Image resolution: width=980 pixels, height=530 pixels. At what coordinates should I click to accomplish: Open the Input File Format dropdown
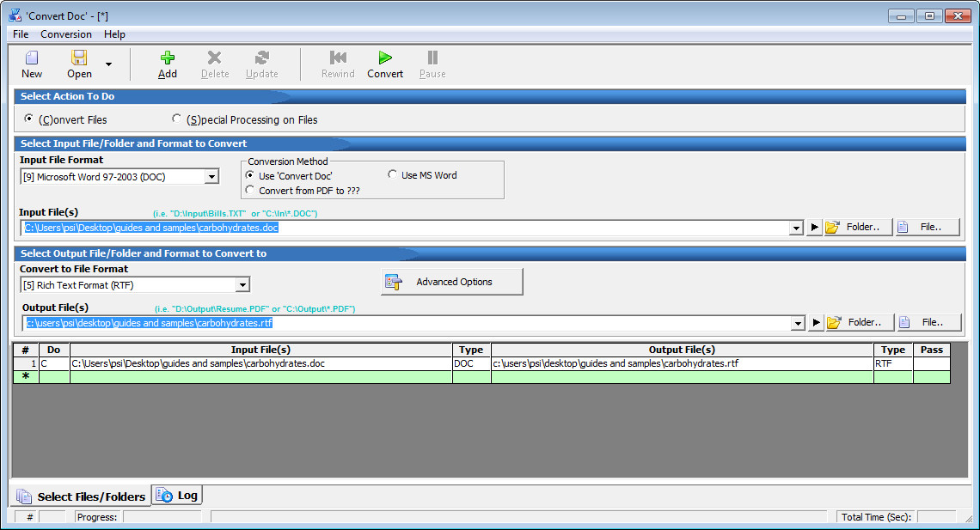pyautogui.click(x=211, y=175)
